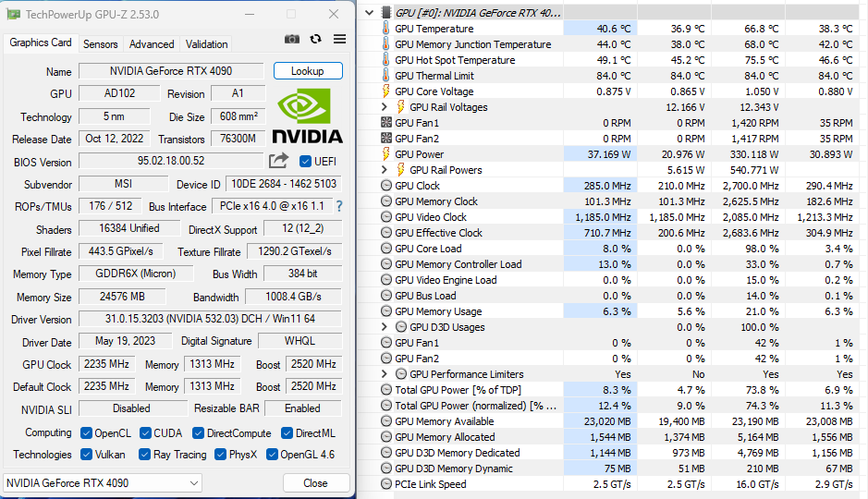868x499 pixels.
Task: Expand the GPU Rail Voltages row
Action: click(385, 107)
